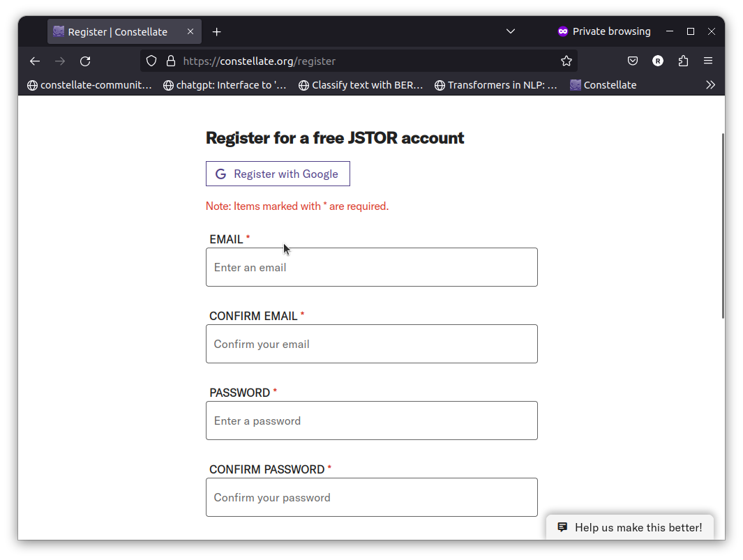Click Register with Google button
Image resolution: width=743 pixels, height=560 pixels.
coord(278,174)
